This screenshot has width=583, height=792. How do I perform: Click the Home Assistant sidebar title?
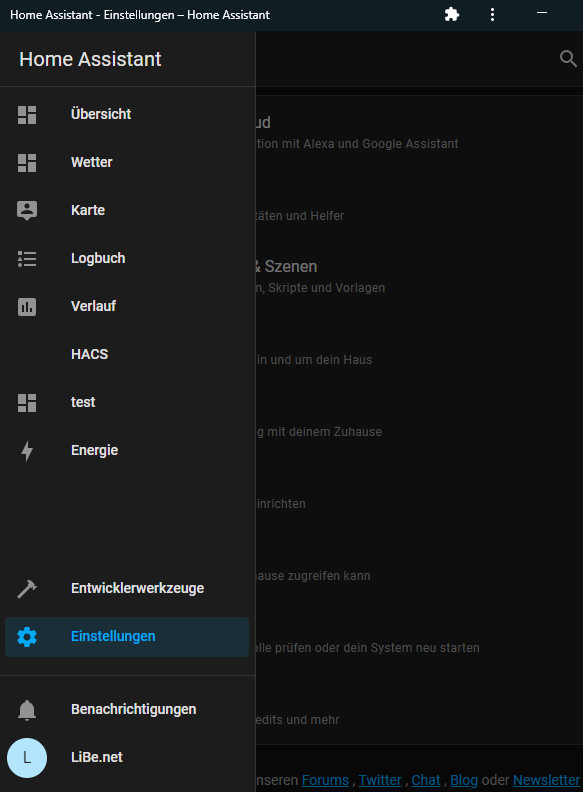point(90,59)
